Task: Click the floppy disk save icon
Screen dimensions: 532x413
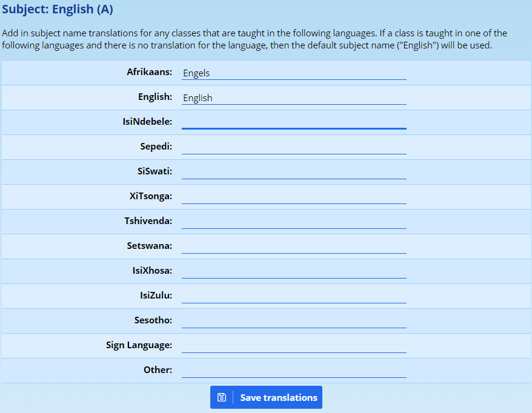Action: [222, 397]
